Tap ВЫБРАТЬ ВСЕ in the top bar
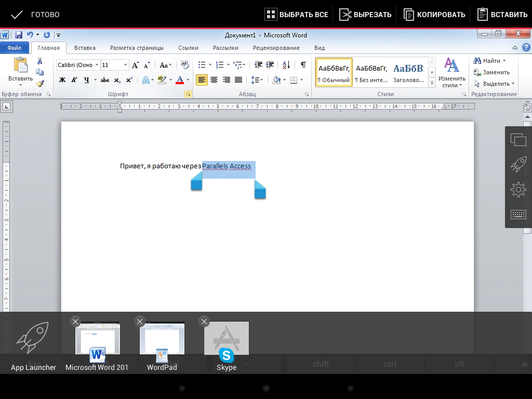532x399 pixels. [297, 15]
